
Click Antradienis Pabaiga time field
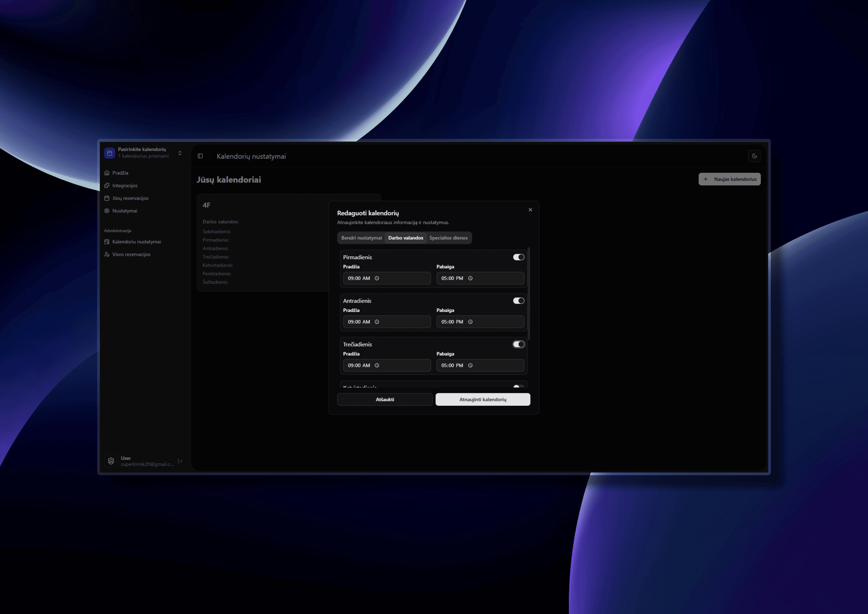pyautogui.click(x=480, y=322)
